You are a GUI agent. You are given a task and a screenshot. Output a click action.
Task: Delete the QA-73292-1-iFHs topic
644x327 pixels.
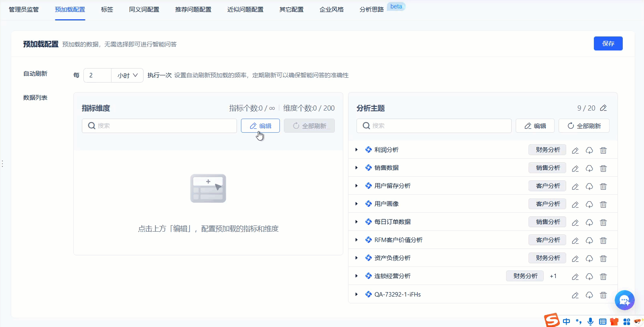pos(603,295)
